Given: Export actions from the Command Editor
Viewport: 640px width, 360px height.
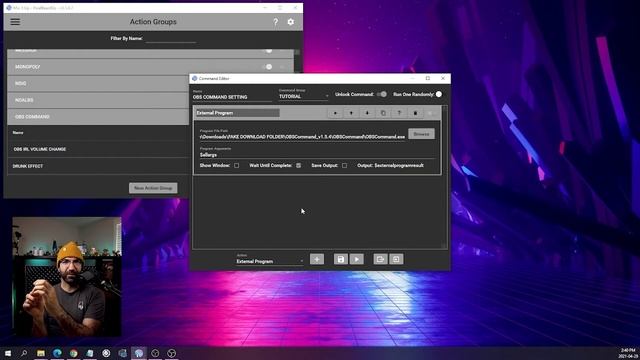Looking at the screenshot, I should tap(380, 259).
